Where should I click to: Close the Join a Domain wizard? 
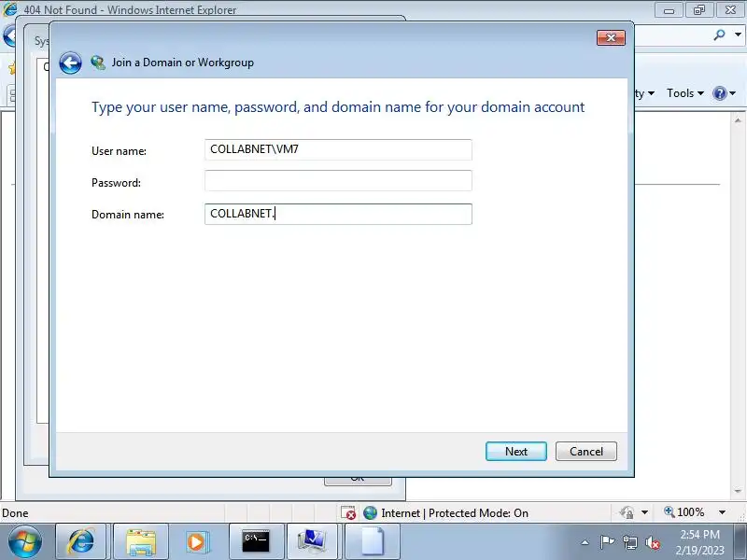(611, 37)
